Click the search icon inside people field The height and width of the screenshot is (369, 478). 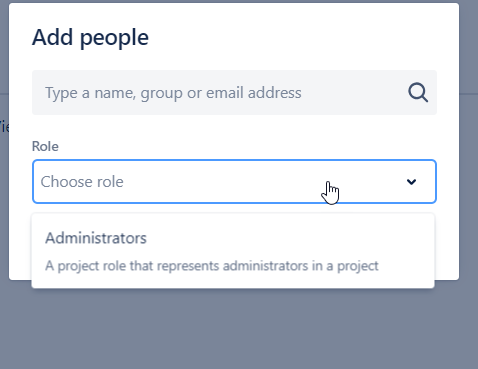click(x=418, y=92)
